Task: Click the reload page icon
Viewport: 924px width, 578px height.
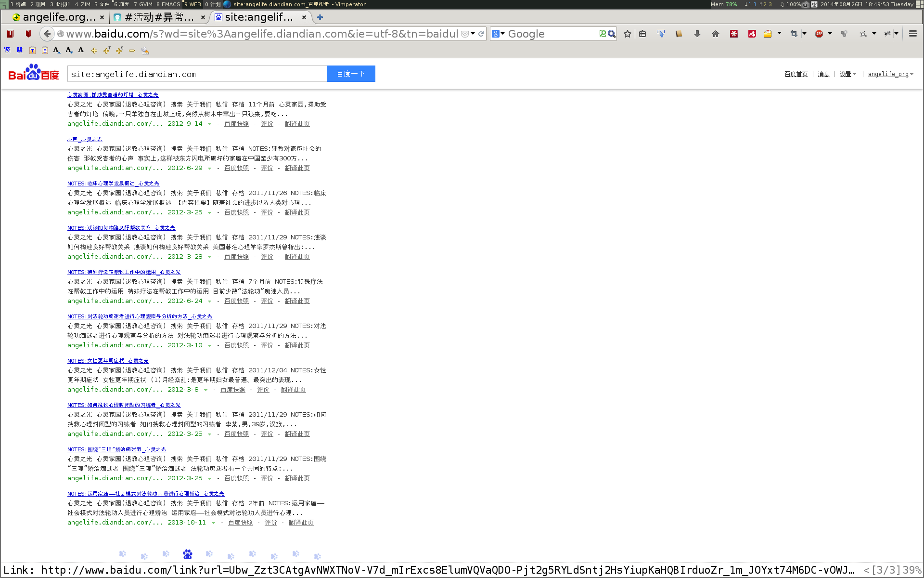Action: coord(481,34)
